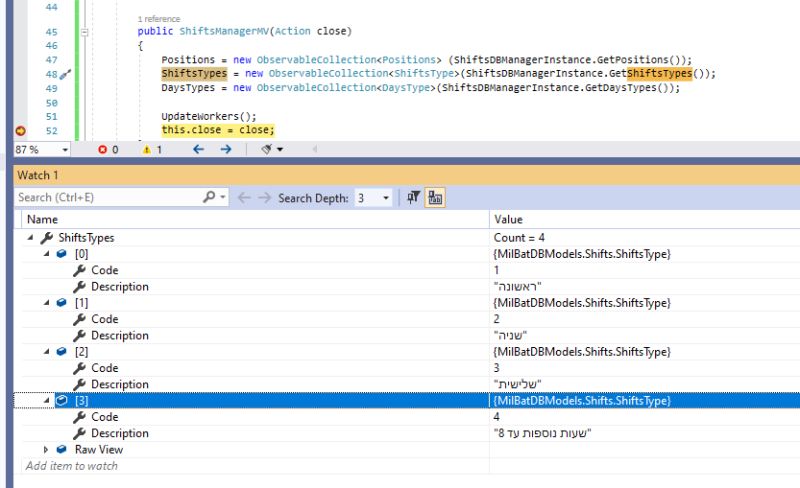Image resolution: width=800 pixels, height=488 pixels.
Task: Click the wrench icon of Code under [2]
Action: tap(79, 368)
